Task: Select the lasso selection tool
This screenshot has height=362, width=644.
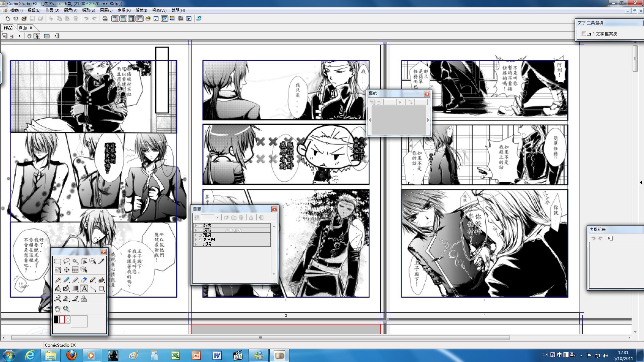Action: (66, 261)
